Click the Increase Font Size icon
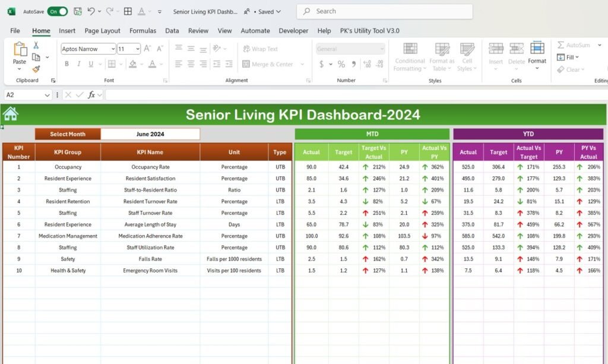608x364 pixels. pyautogui.click(x=147, y=48)
